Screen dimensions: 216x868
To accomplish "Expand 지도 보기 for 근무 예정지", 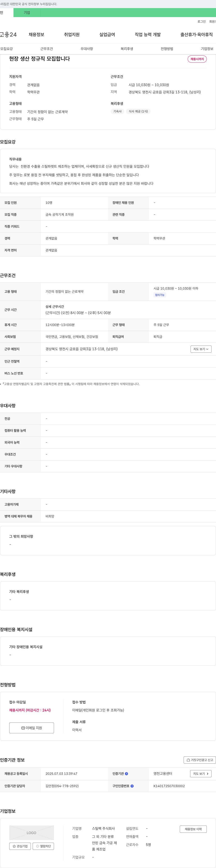I will pyautogui.click(x=201, y=349).
